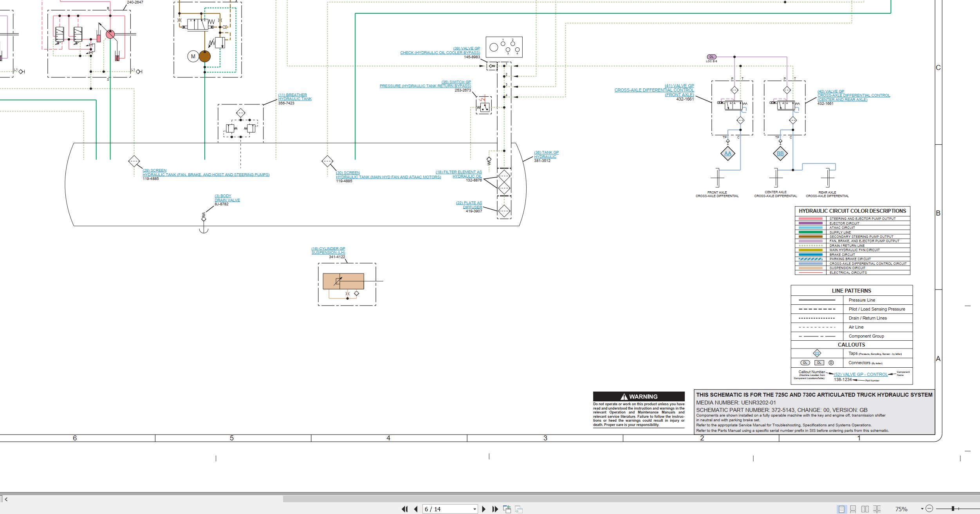Go to the first page
The image size is (980, 514).
(405, 509)
